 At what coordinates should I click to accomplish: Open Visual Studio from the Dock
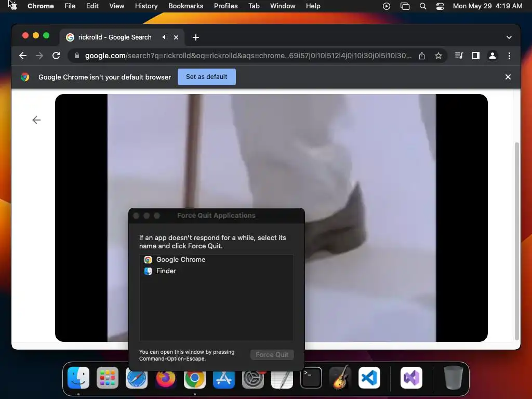pos(411,378)
